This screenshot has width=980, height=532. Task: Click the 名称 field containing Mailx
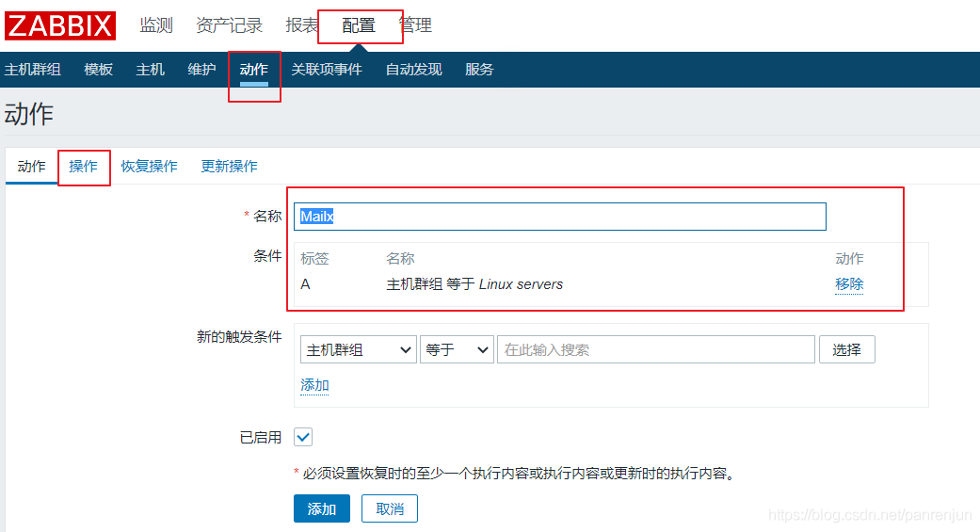click(560, 217)
